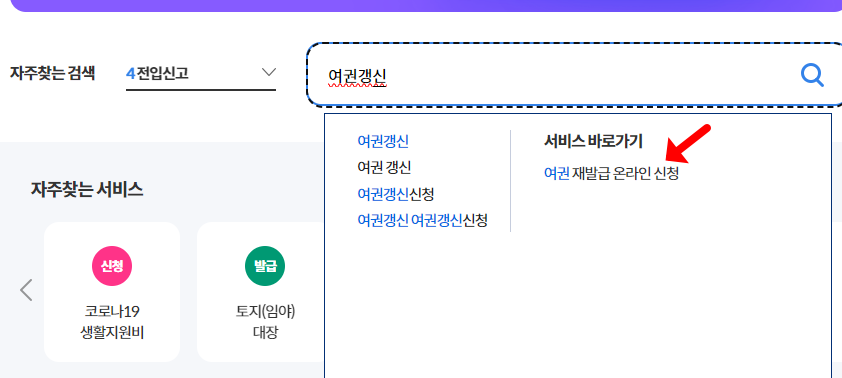Select the 여권 갱신 suggestion with space
Screen dimensions: 842x378
384,168
